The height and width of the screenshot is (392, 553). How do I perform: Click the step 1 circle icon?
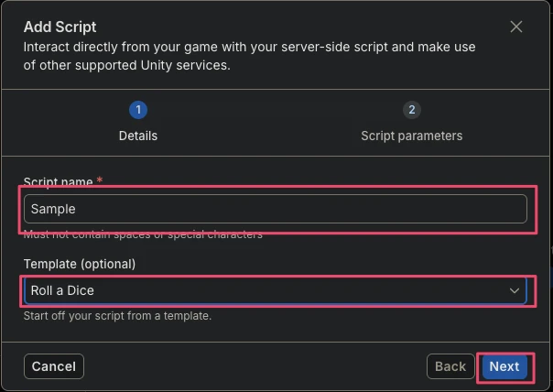point(138,110)
